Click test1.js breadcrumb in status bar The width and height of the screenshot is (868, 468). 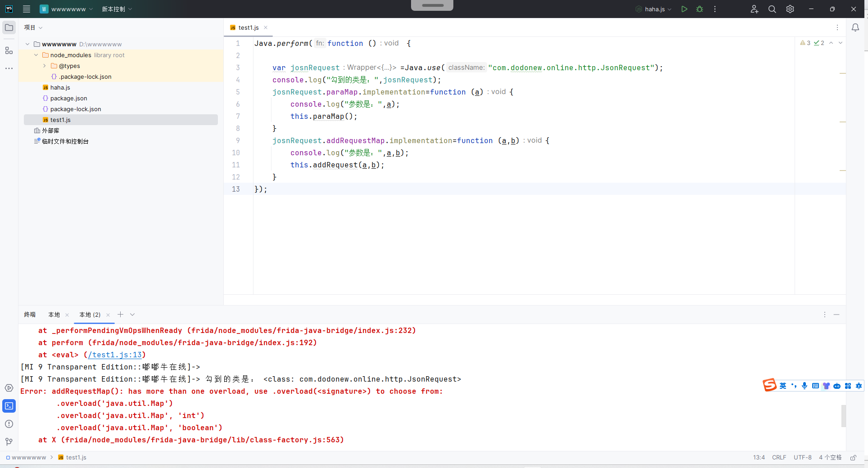click(72, 457)
